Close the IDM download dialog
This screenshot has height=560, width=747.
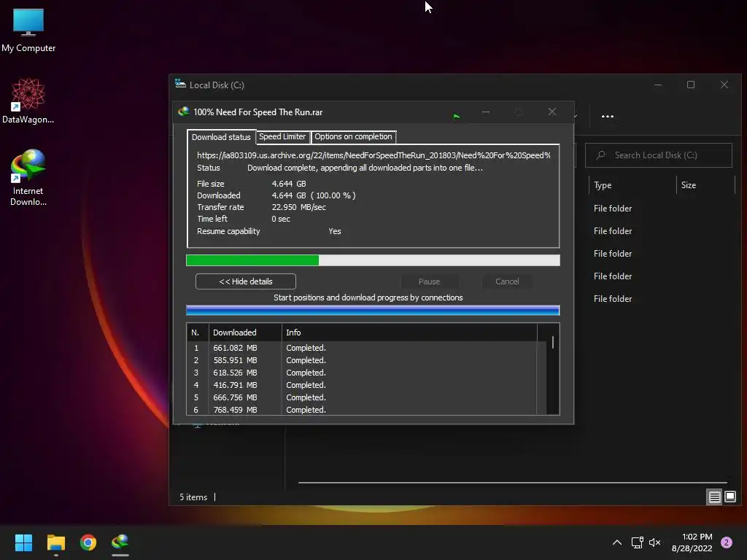tap(552, 112)
